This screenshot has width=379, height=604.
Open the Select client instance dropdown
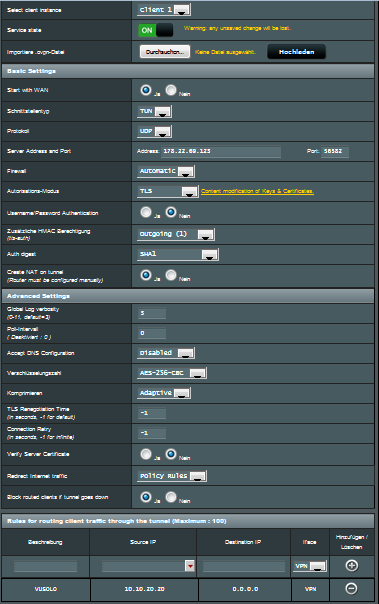[164, 10]
